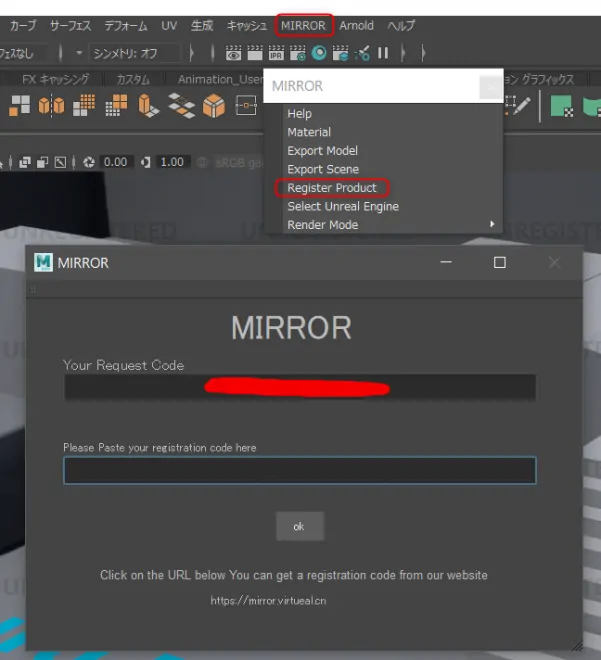Click outlined overlapping squares viewport icon
The image size is (601, 660).
[x=43, y=162]
